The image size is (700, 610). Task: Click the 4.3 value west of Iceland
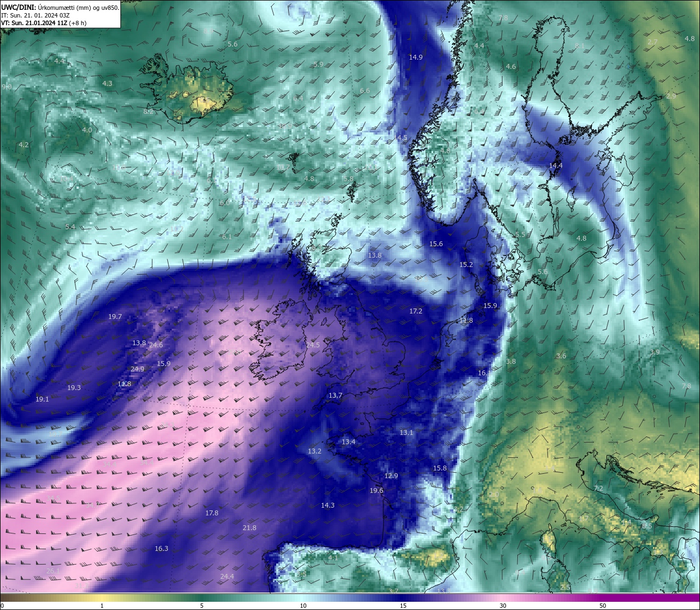pyautogui.click(x=107, y=84)
